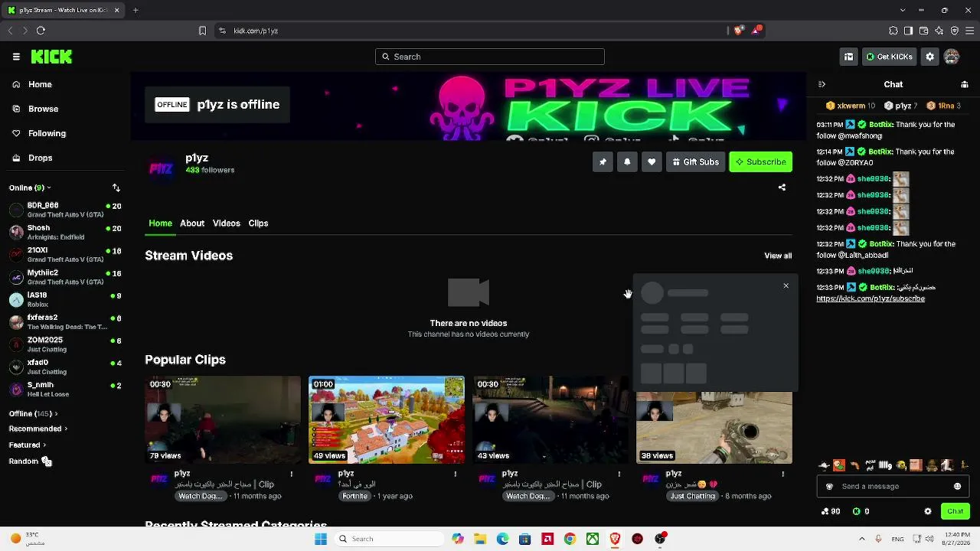Sort the followed channels list
980x551 pixels.
click(x=116, y=187)
